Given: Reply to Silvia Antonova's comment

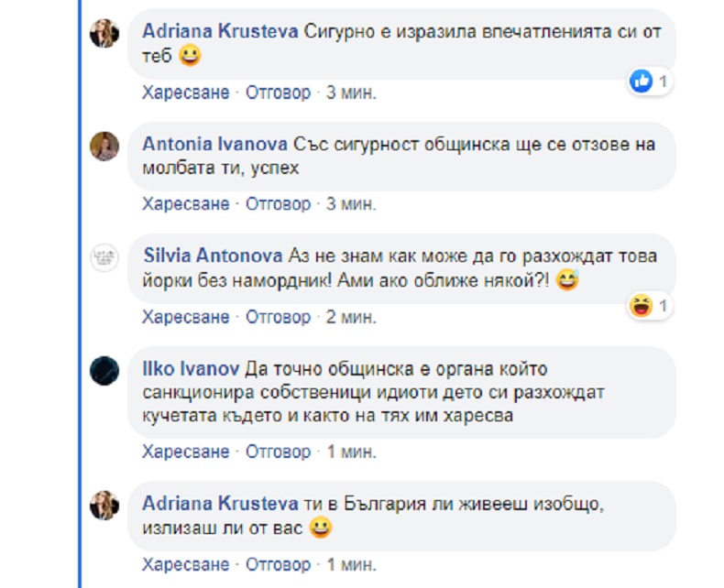Looking at the screenshot, I should tap(279, 317).
